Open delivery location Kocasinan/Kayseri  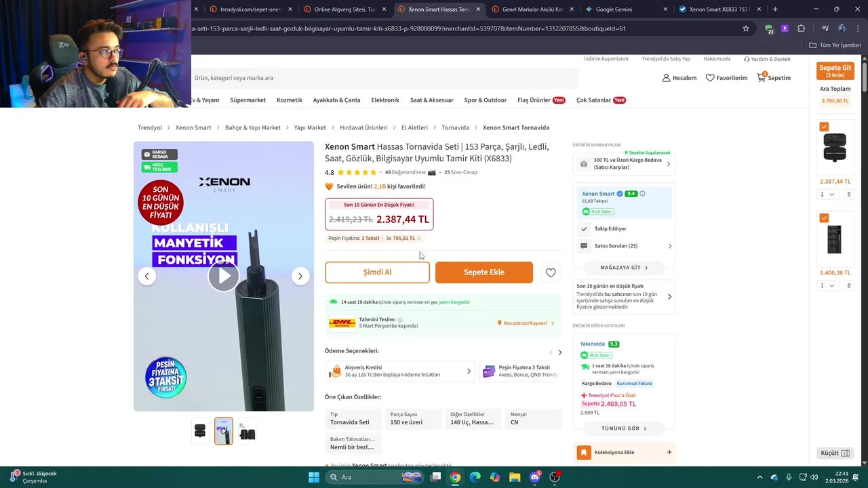526,323
